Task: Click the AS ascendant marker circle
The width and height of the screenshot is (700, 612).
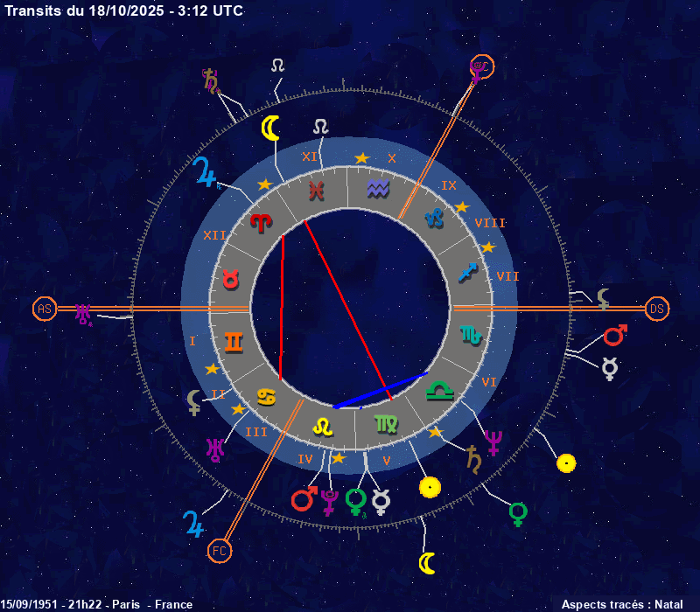Action: pos(44,309)
